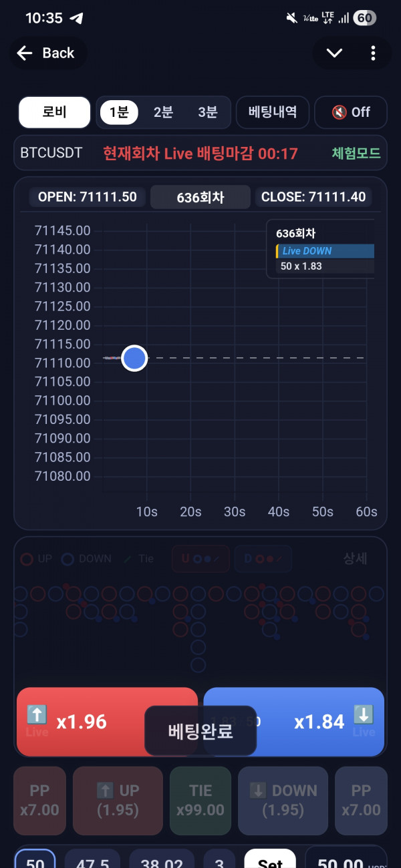Viewport: 401px width, 868px height.
Task: Tap the blue price marker on chart
Action: pyautogui.click(x=134, y=359)
